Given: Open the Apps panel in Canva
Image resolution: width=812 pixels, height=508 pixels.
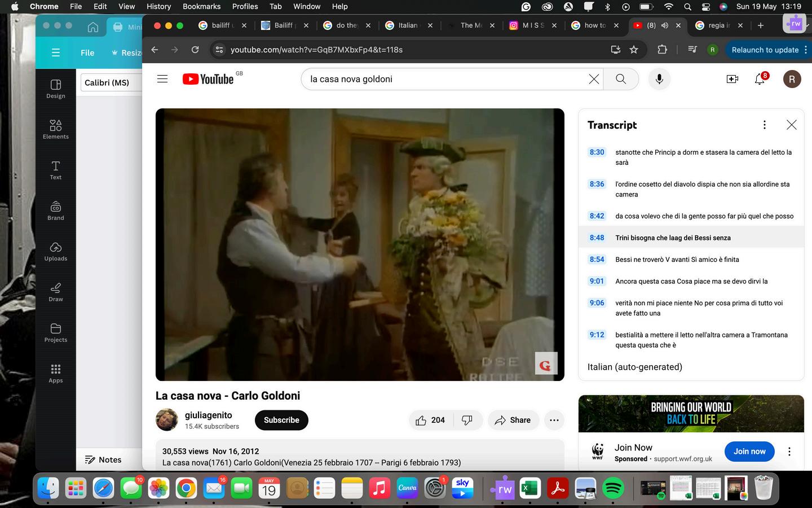Looking at the screenshot, I should pyautogui.click(x=56, y=374).
